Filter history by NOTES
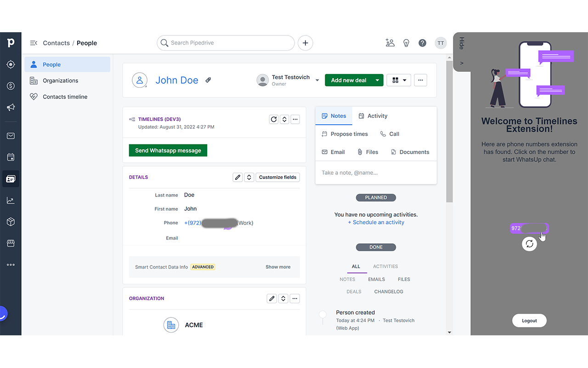The image size is (588, 368). click(347, 279)
